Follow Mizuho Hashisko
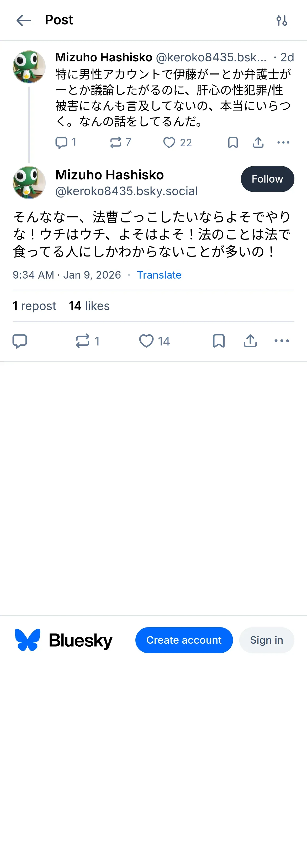Image resolution: width=307 pixels, height=868 pixels. click(x=267, y=179)
